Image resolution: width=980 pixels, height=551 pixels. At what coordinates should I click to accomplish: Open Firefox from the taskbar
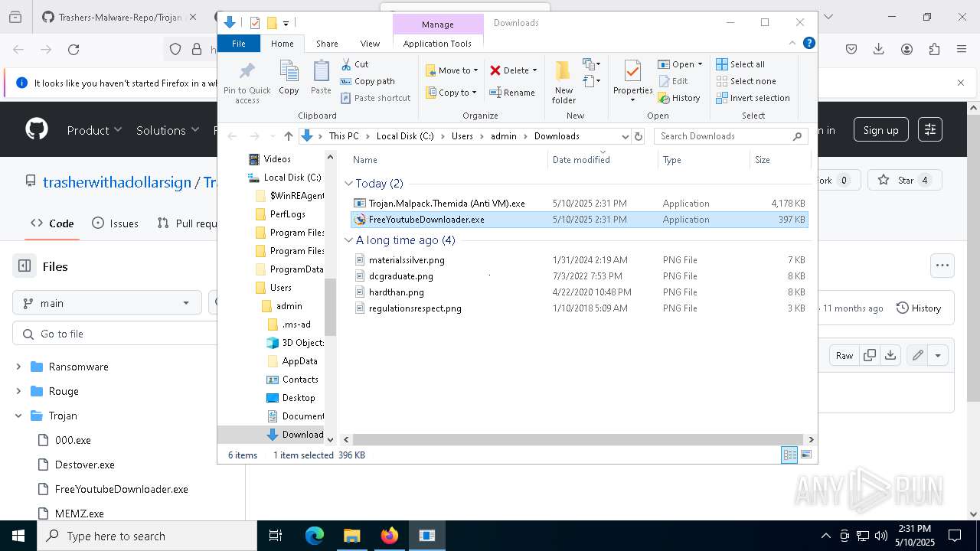click(390, 536)
